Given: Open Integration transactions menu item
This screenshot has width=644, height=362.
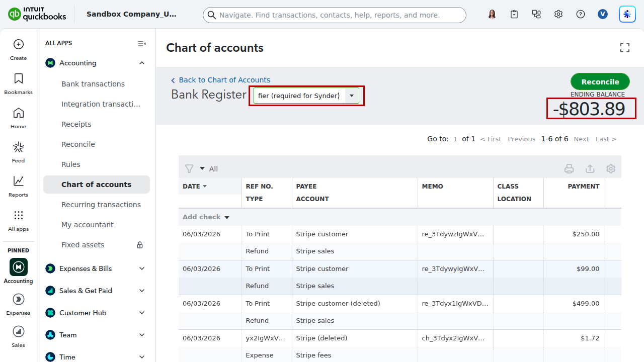Looking at the screenshot, I should [x=101, y=104].
